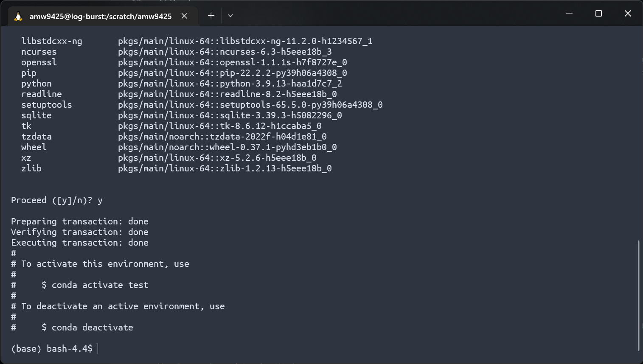643x364 pixels.
Task: Click the 'To deactivate an active environment' comment
Action: coord(118,306)
